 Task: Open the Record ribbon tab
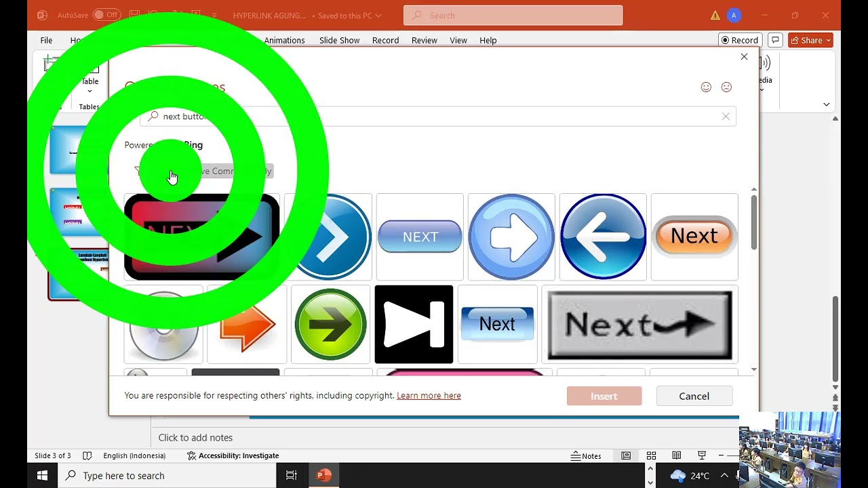pos(385,40)
